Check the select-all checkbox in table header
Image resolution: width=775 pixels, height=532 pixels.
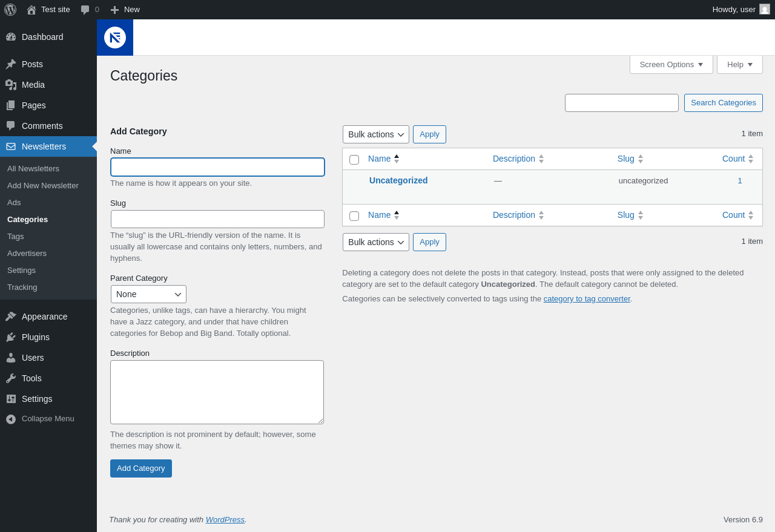(354, 160)
